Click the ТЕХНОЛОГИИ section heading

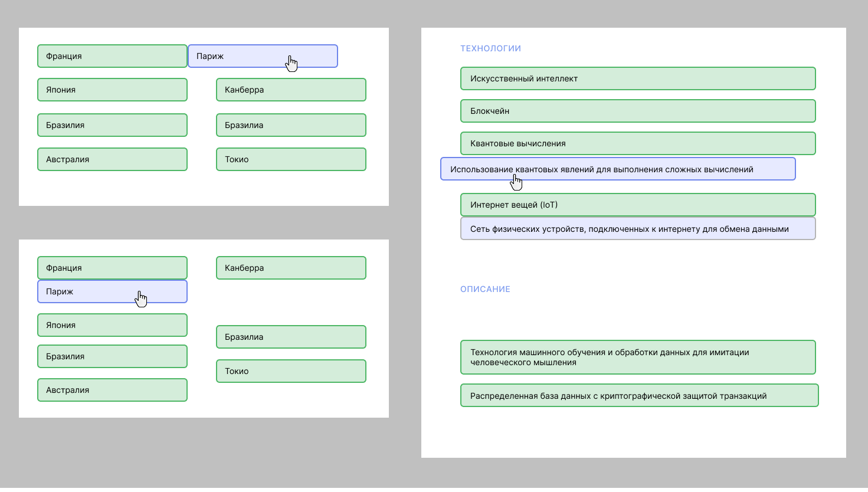tap(490, 48)
